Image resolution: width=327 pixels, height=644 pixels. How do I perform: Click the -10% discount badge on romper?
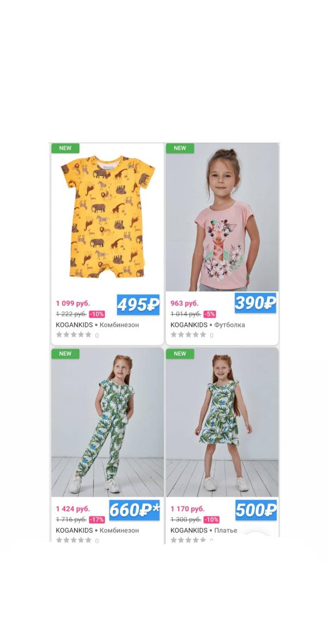coord(97,314)
